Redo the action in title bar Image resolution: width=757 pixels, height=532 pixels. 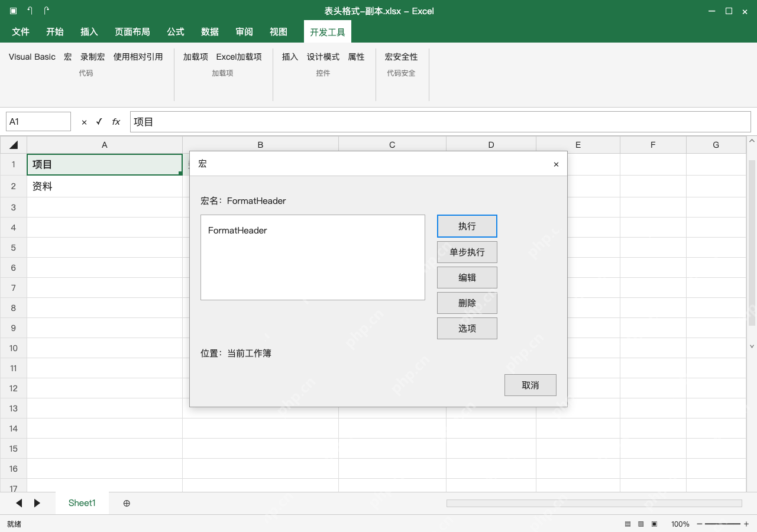point(47,11)
